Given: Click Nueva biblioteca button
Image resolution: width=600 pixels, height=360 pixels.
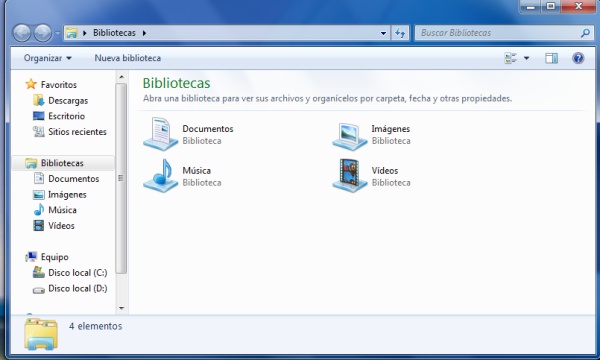Looking at the screenshot, I should point(127,58).
